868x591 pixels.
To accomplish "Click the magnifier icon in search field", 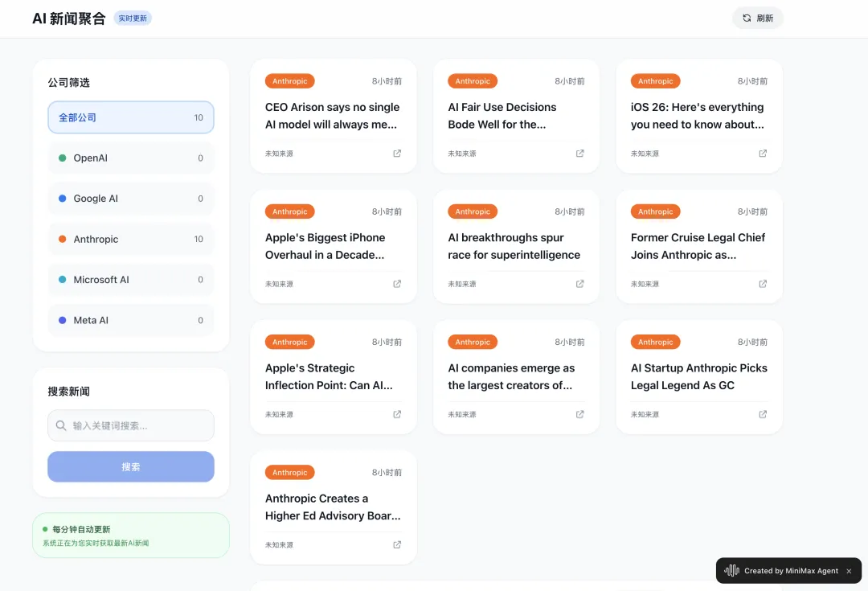I will (61, 425).
